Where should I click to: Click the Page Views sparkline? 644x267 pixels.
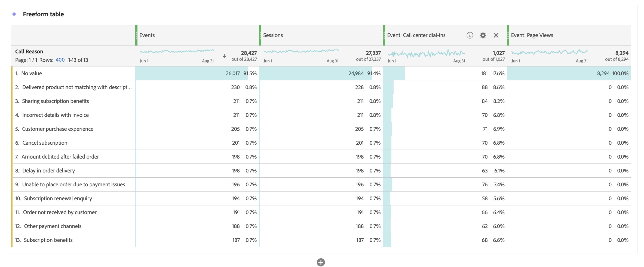tap(549, 52)
